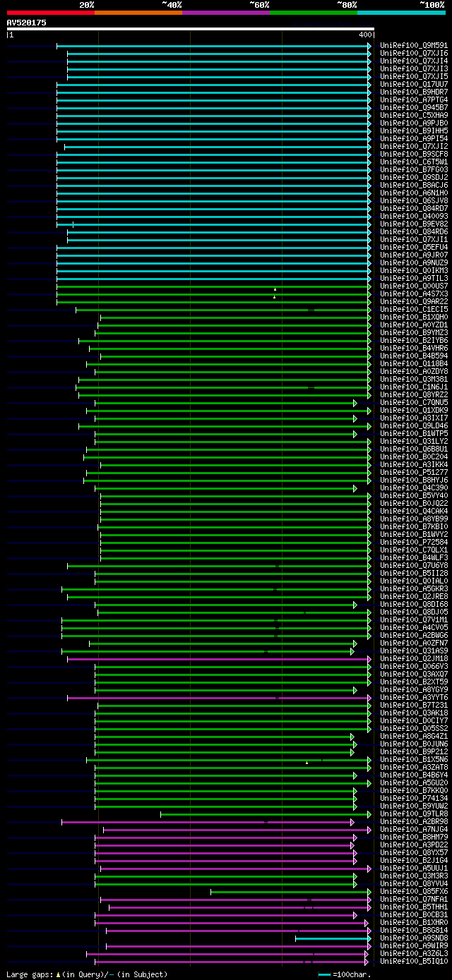
Task: Select label UniRef100_B1X5N6
Action: (414, 759)
